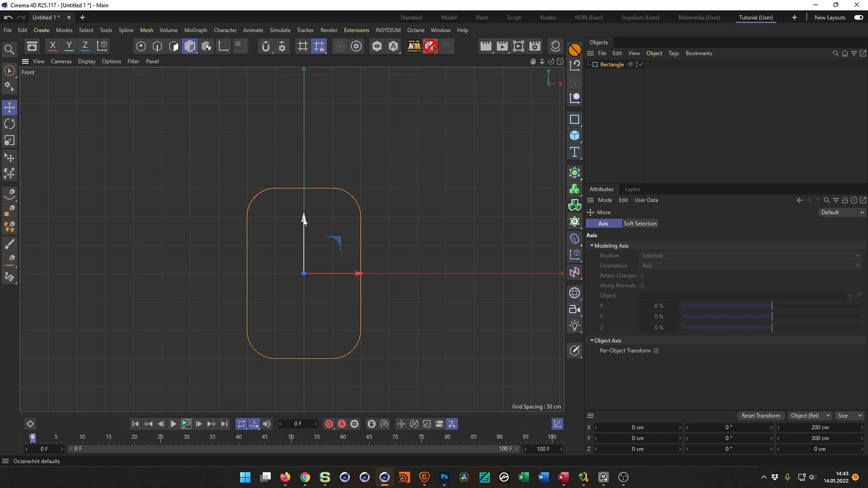Click the Cube primitive icon
Viewport: 868px width, 488px height.
(575, 135)
